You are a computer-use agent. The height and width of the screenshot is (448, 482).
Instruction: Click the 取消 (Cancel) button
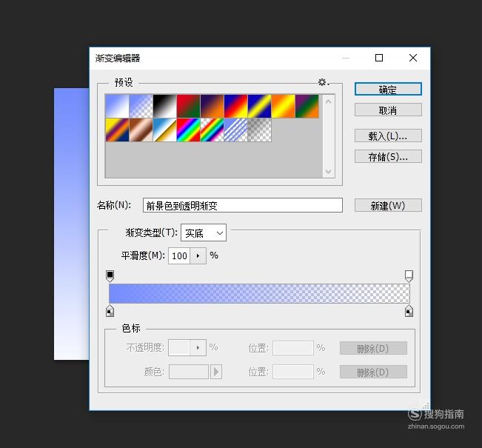click(388, 110)
